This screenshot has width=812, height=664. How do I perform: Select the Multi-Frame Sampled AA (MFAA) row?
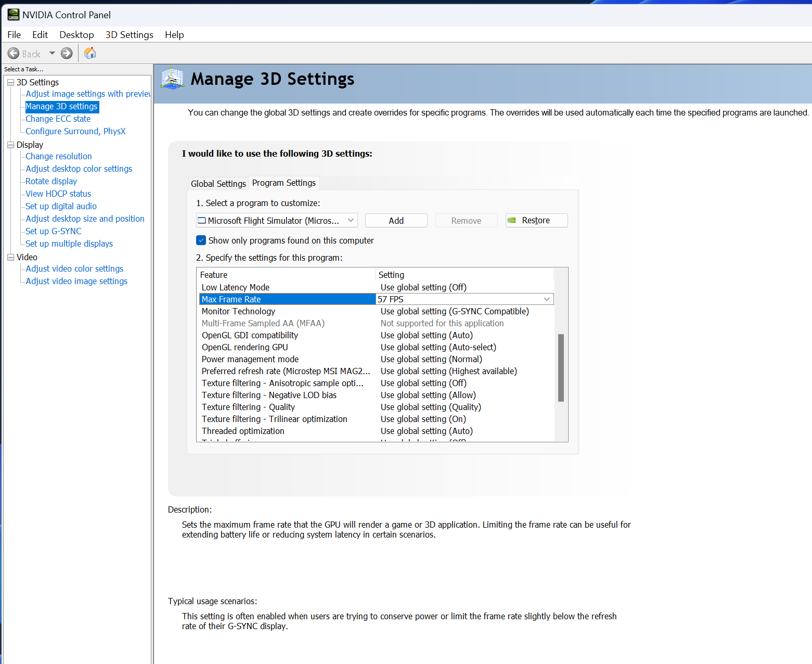(377, 323)
